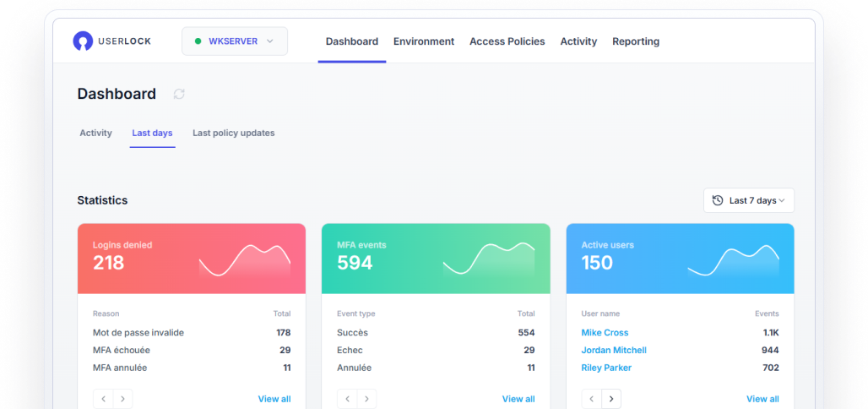This screenshot has height=409, width=868.
Task: Switch to the Last policy updates tab
Action: 233,133
